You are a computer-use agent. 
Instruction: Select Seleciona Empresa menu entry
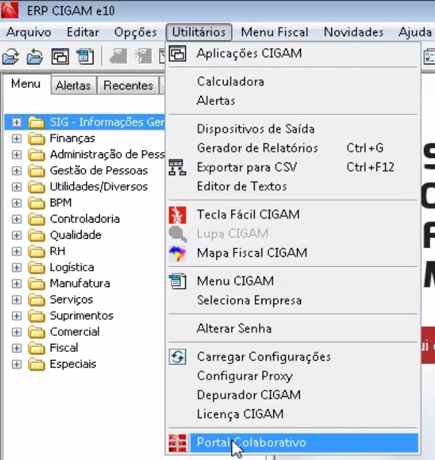click(x=293, y=300)
